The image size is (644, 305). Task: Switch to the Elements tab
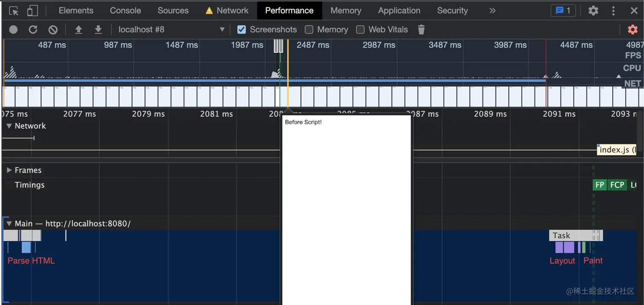pyautogui.click(x=76, y=11)
